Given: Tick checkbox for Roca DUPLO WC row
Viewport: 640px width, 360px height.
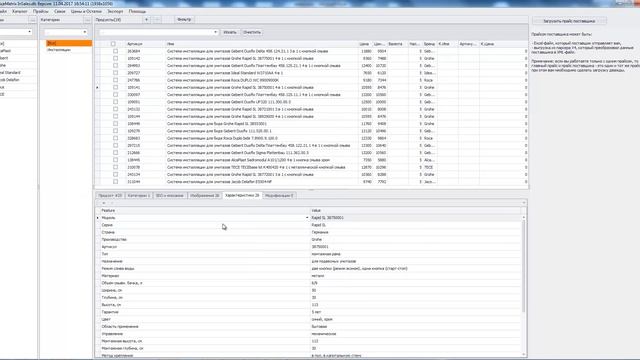Looking at the screenshot, I should click(x=116, y=80).
